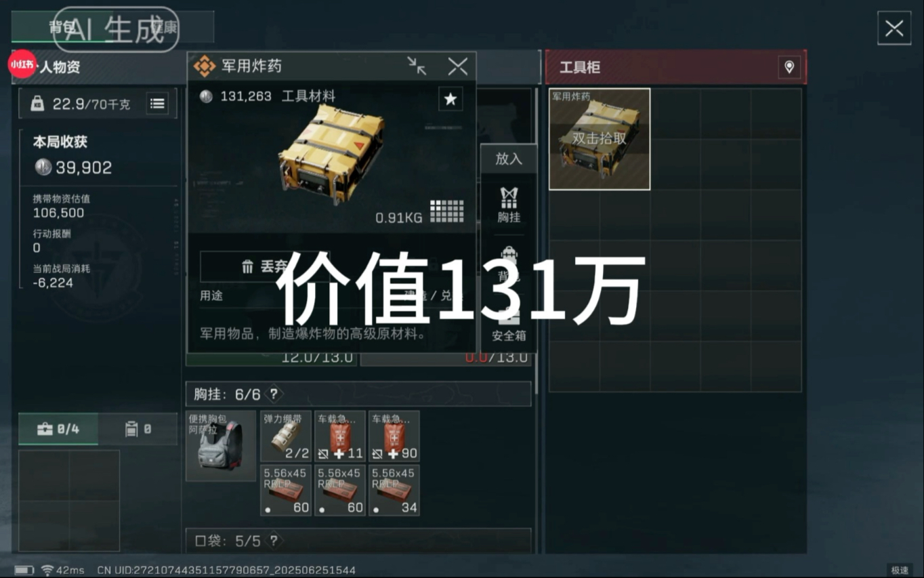This screenshot has width=924, height=578.
Task: Place item into 胸挂 chest rig
Action: pos(509,205)
